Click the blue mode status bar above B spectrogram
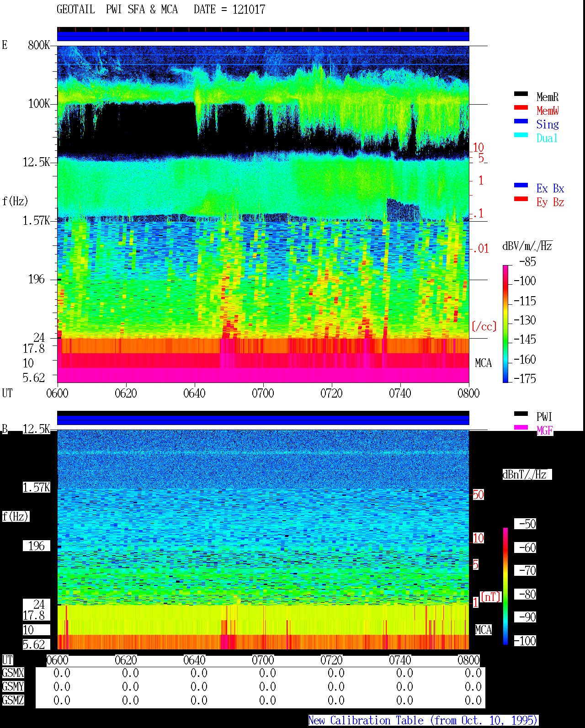Screen dimensions: 585x728 pyautogui.click(x=263, y=420)
